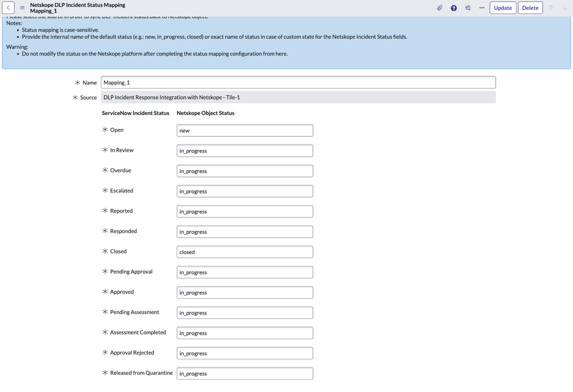Image resolution: width=573 pixels, height=392 pixels.
Task: Click the Responded label
Action: (x=124, y=231)
